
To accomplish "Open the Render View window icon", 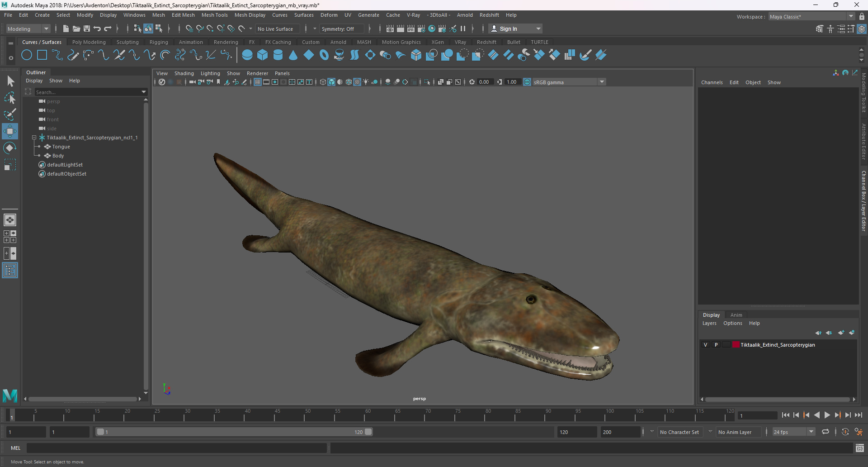I will tap(390, 29).
